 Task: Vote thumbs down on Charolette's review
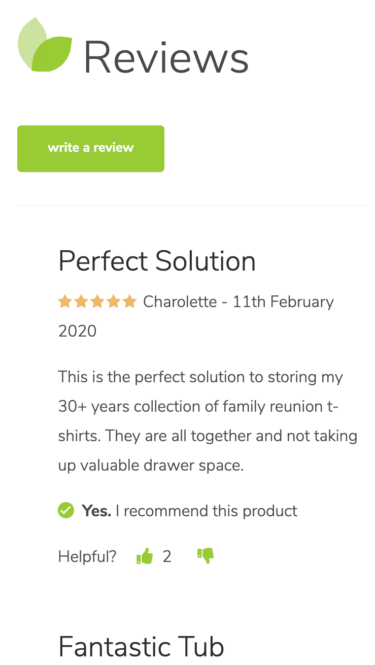pos(206,556)
